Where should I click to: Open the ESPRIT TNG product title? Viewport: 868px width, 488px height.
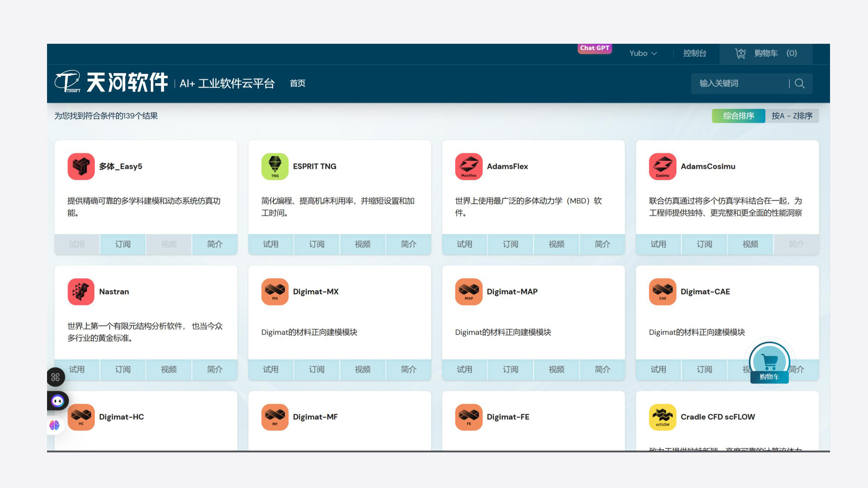point(315,166)
